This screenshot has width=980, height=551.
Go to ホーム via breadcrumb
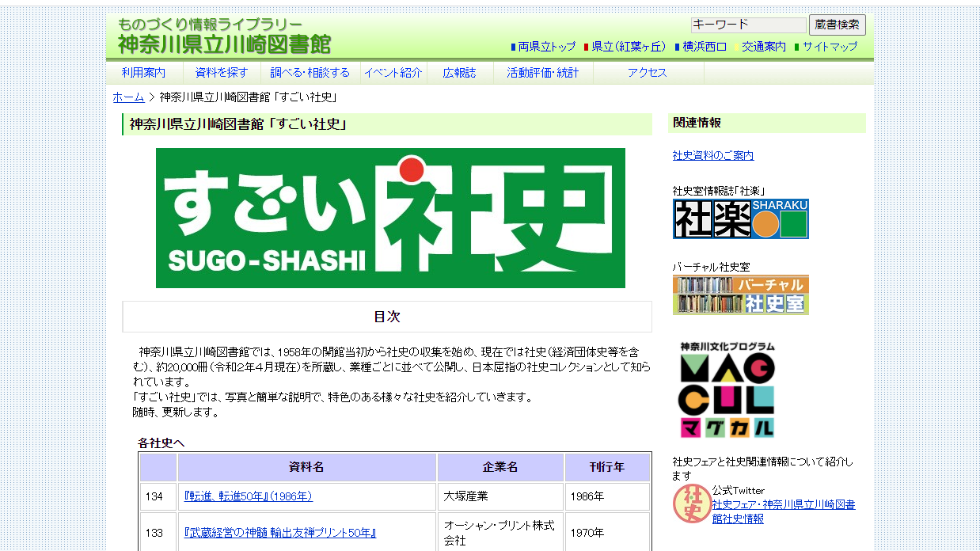(x=128, y=97)
